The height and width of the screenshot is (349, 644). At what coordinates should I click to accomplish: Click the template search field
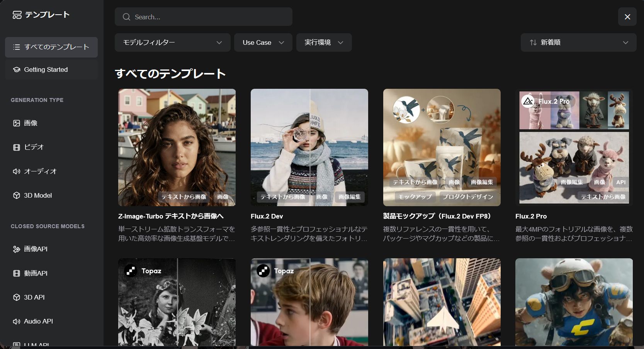[204, 17]
